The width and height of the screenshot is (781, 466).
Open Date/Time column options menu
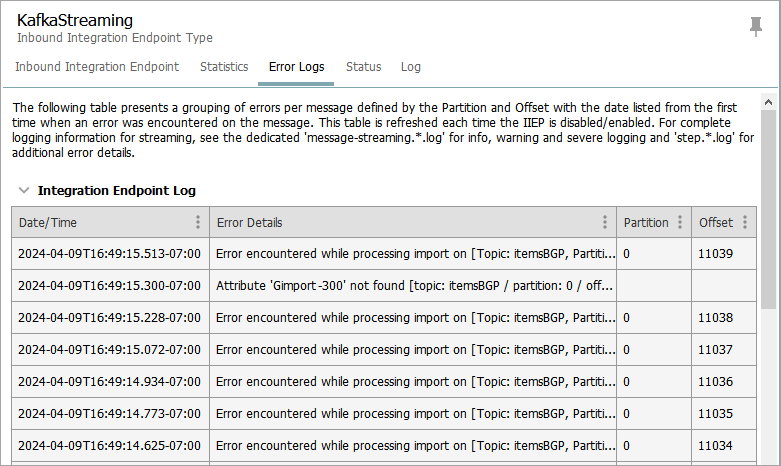point(198,223)
